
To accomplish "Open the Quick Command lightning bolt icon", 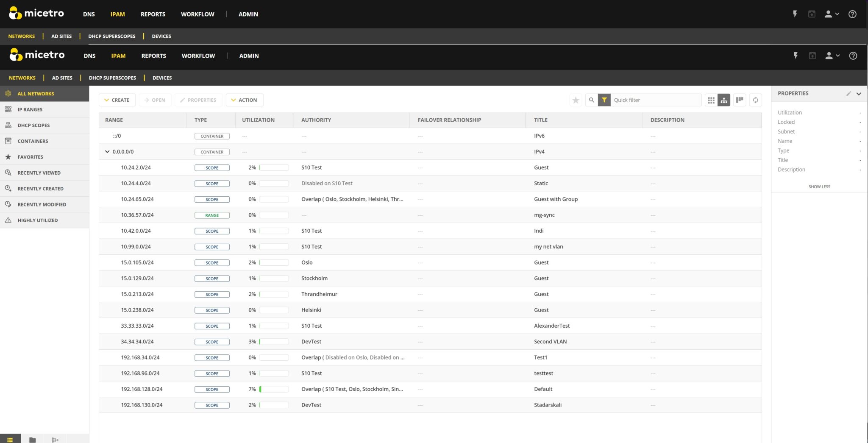I will [x=796, y=56].
